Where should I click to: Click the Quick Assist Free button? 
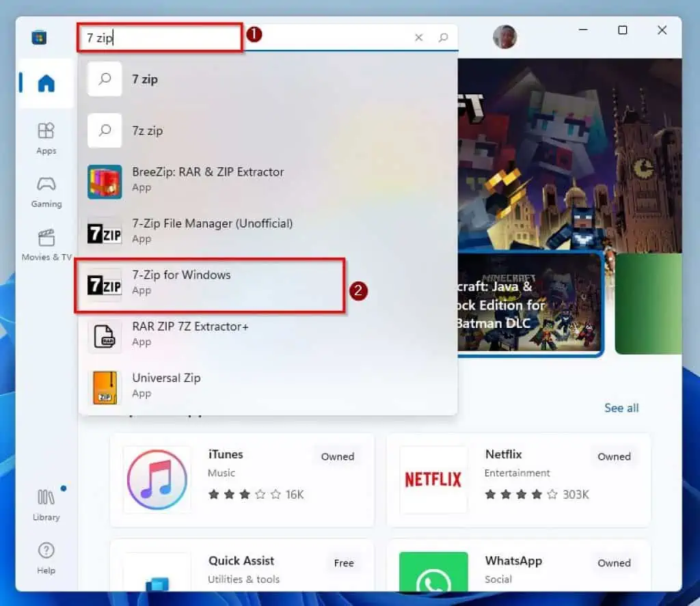click(x=344, y=563)
